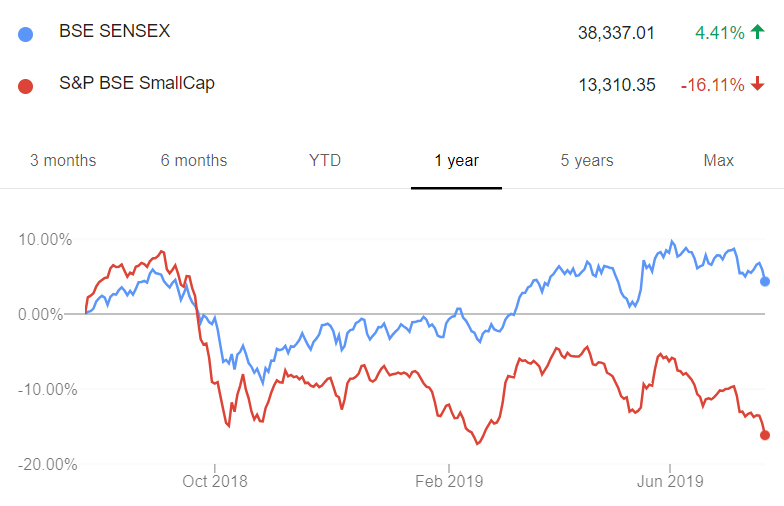Screen dimensions: 784x506
Task: Click the blue BSE SENSEX legend dot
Action: coord(26,34)
